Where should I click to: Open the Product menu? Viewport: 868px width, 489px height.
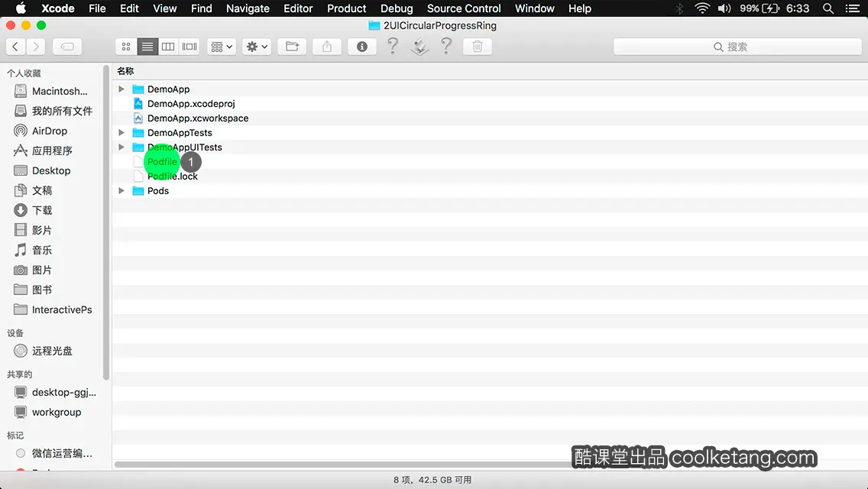347,8
